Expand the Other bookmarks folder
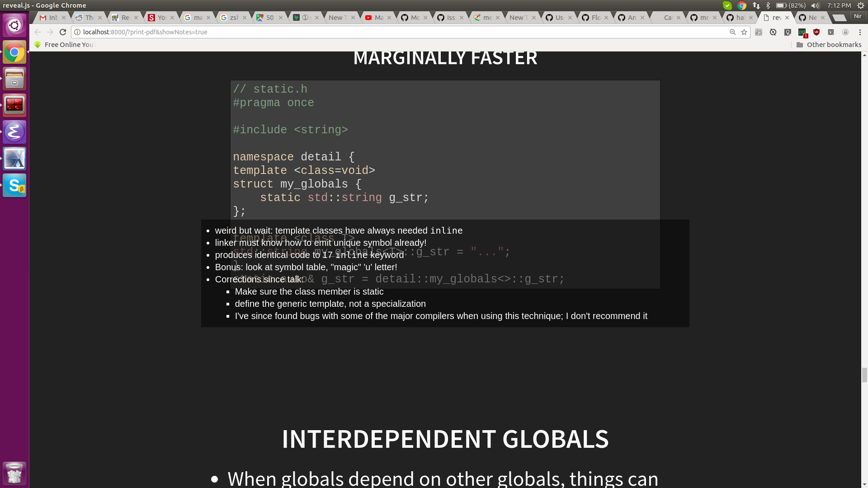Image resolution: width=868 pixels, height=488 pixels. [x=828, y=44]
